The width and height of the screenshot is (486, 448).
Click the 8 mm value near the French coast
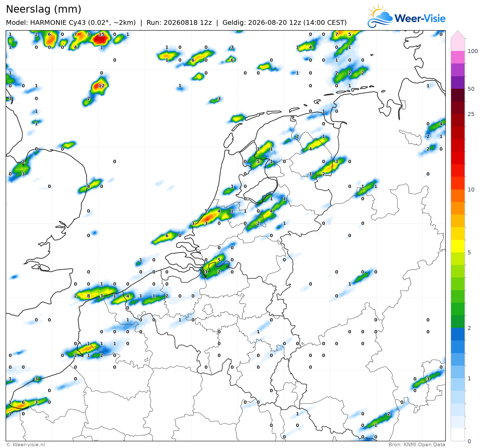click(x=88, y=296)
